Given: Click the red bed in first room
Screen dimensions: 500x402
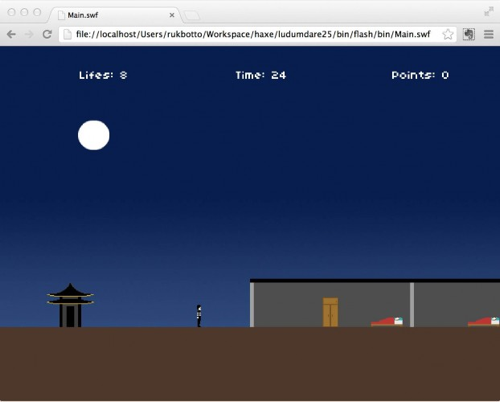Looking at the screenshot, I should (x=387, y=322).
